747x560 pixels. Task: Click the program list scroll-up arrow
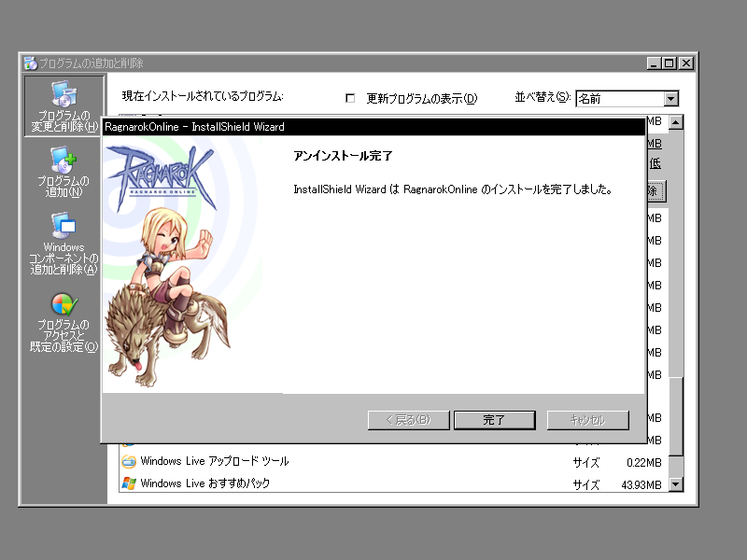point(676,122)
